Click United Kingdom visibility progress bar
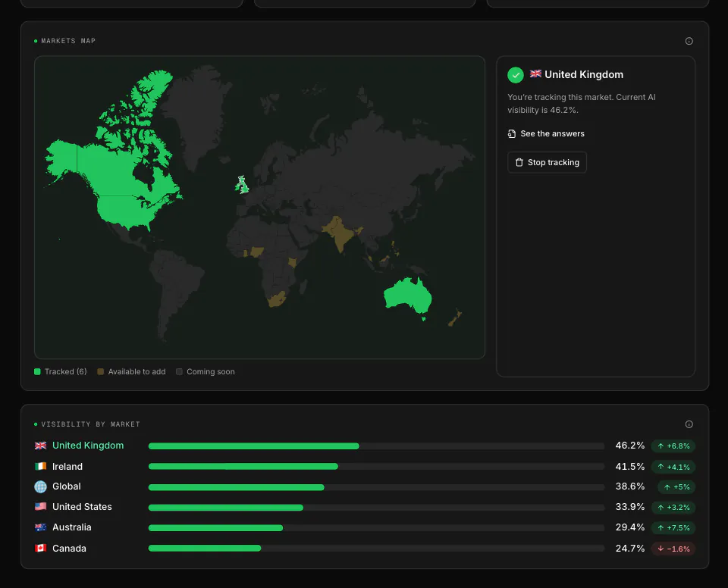The image size is (728, 588). [x=376, y=446]
